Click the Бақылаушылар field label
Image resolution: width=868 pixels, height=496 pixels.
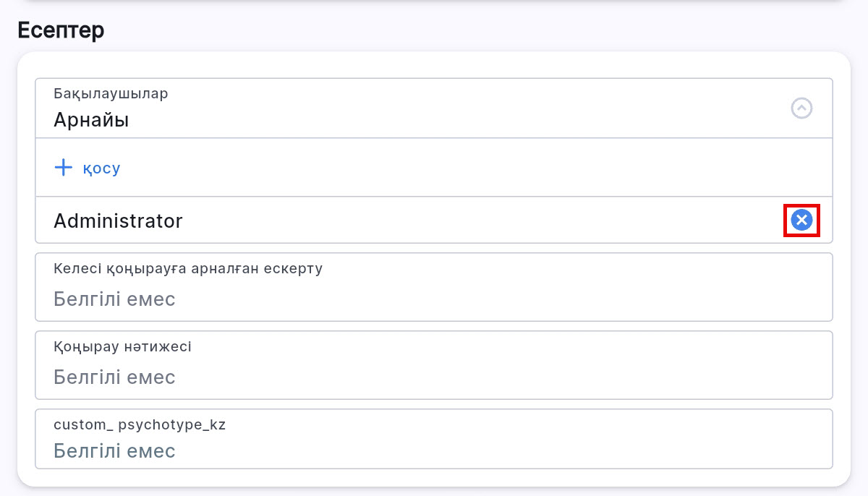(x=111, y=93)
